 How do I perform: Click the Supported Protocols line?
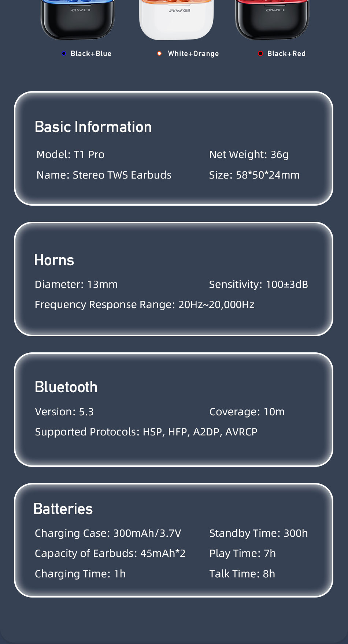(x=146, y=432)
